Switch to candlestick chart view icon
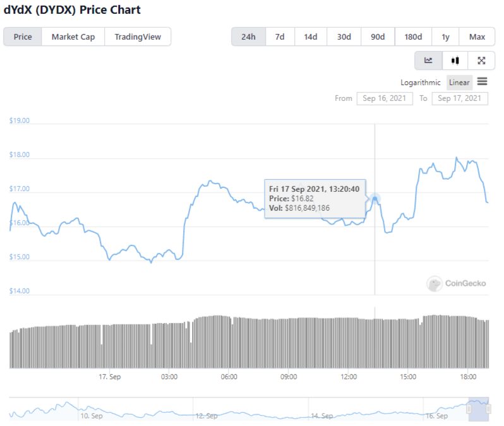The width and height of the screenshot is (504, 426). 455,61
